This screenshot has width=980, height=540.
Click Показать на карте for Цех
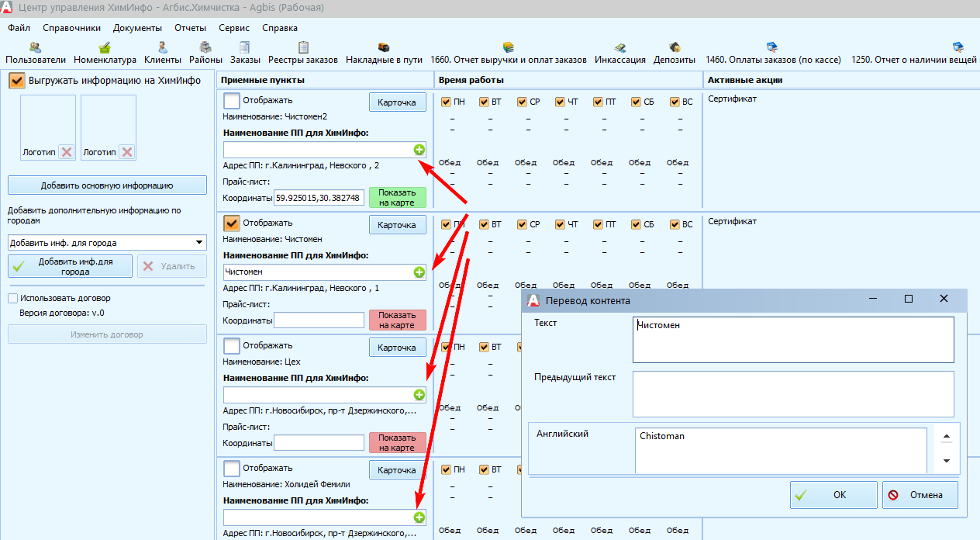[x=397, y=443]
